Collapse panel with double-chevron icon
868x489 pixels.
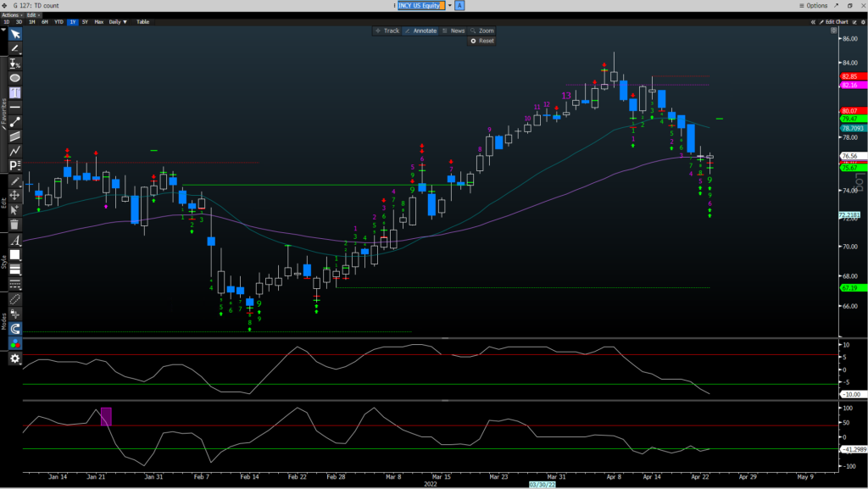[x=813, y=22]
